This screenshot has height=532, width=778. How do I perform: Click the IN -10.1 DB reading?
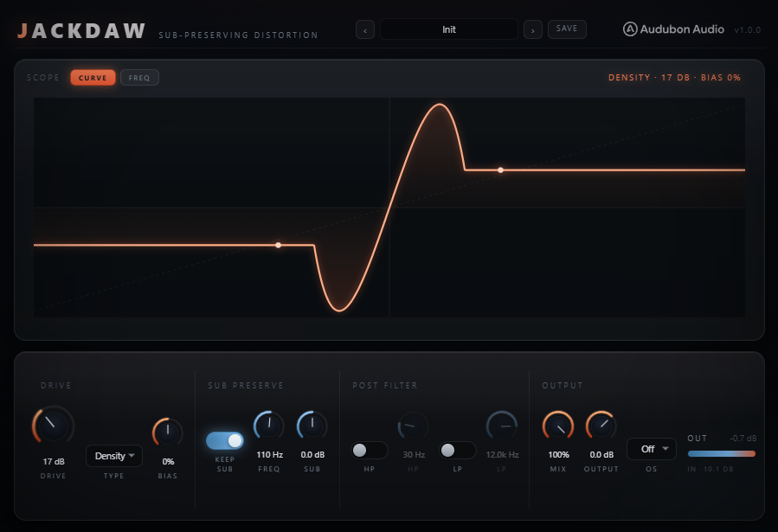tap(710, 469)
